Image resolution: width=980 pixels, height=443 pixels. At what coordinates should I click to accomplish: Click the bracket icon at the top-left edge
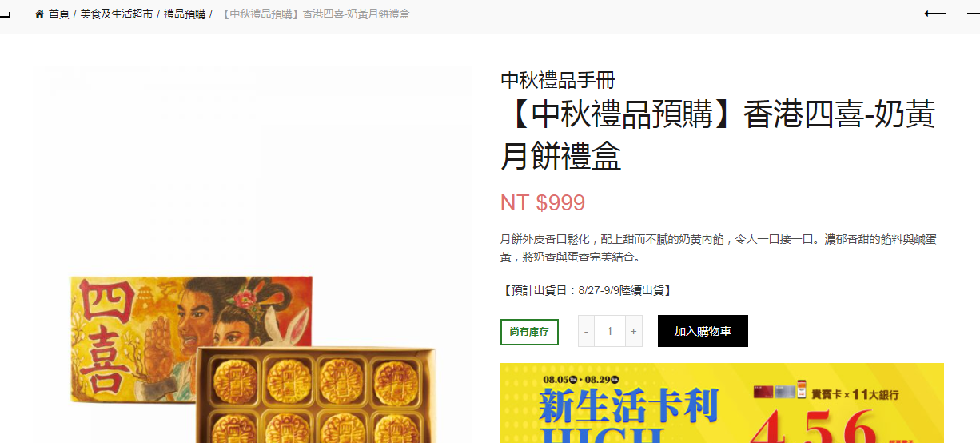(x=5, y=14)
